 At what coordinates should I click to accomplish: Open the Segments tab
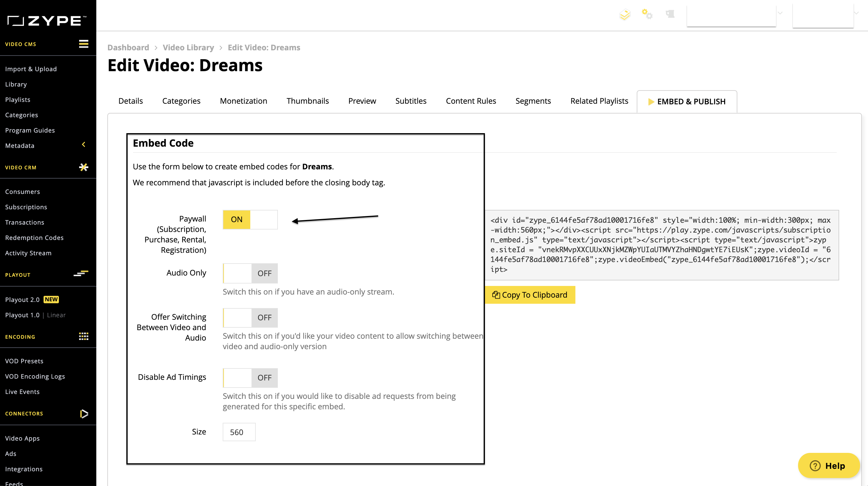pyautogui.click(x=533, y=101)
